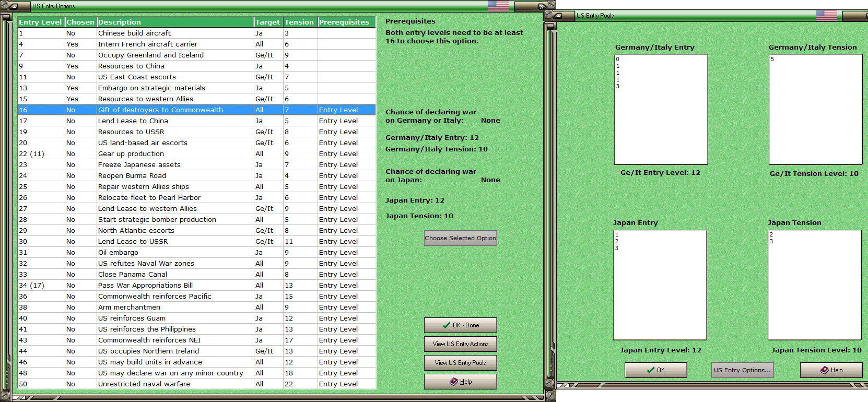Screen dimensions: 868x402
Task: Select the 'Close Panama Canal' option
Action: tap(196, 274)
